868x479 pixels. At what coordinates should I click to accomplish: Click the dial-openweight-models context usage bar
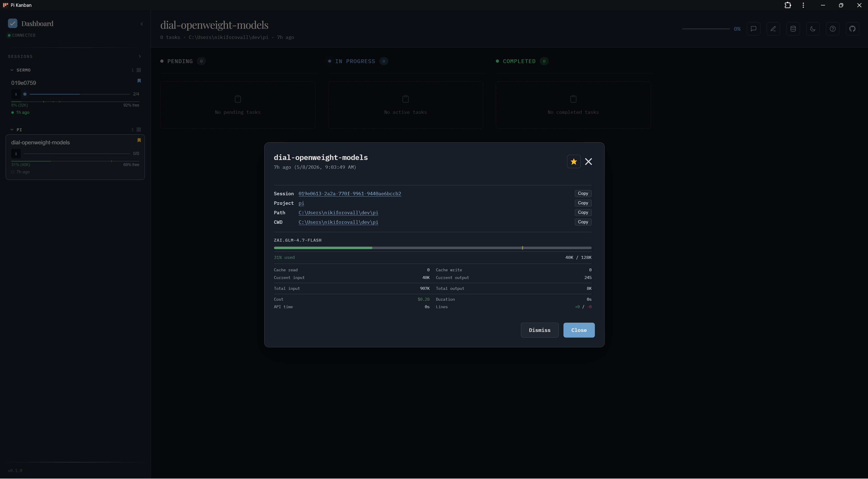coord(75,161)
